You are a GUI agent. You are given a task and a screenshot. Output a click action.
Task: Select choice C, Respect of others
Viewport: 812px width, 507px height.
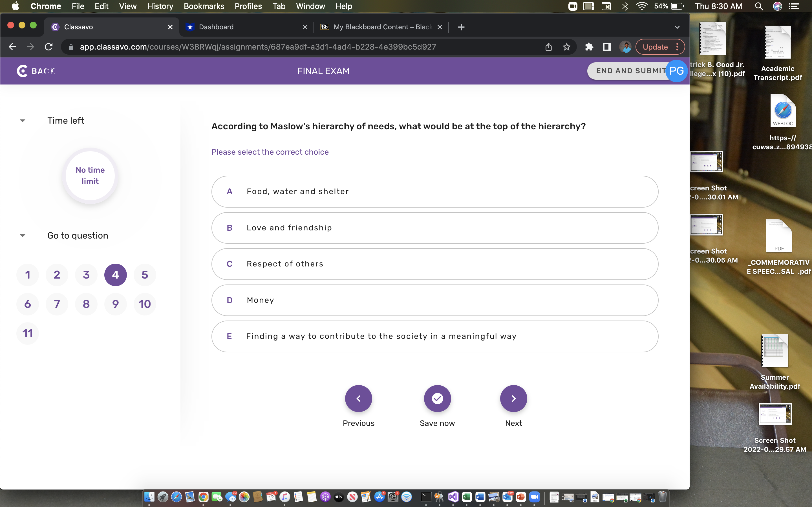pyautogui.click(x=434, y=264)
